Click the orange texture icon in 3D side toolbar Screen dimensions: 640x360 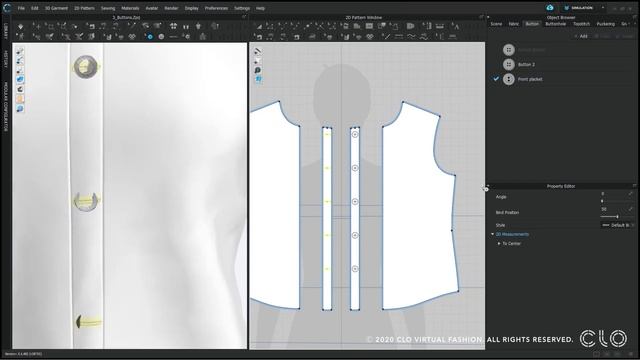[x=20, y=99]
